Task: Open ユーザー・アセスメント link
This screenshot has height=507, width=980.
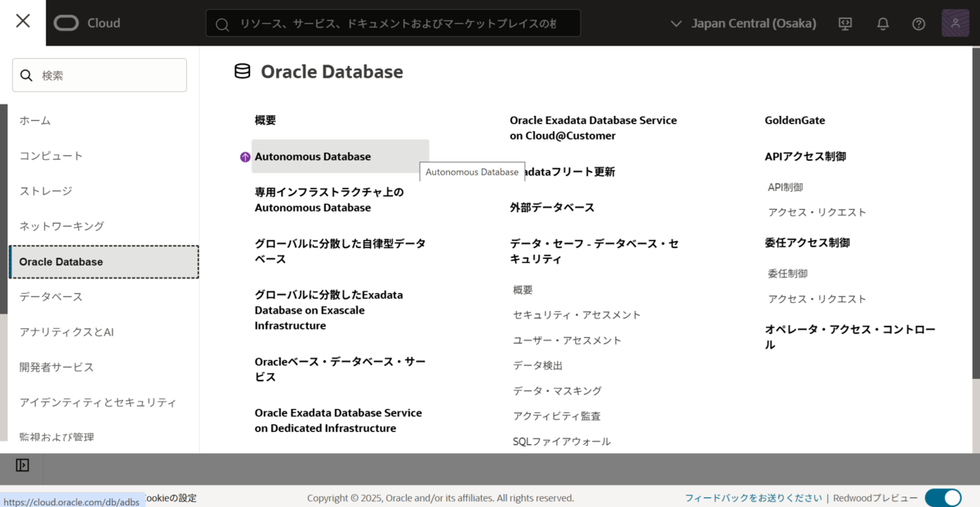Action: click(567, 340)
